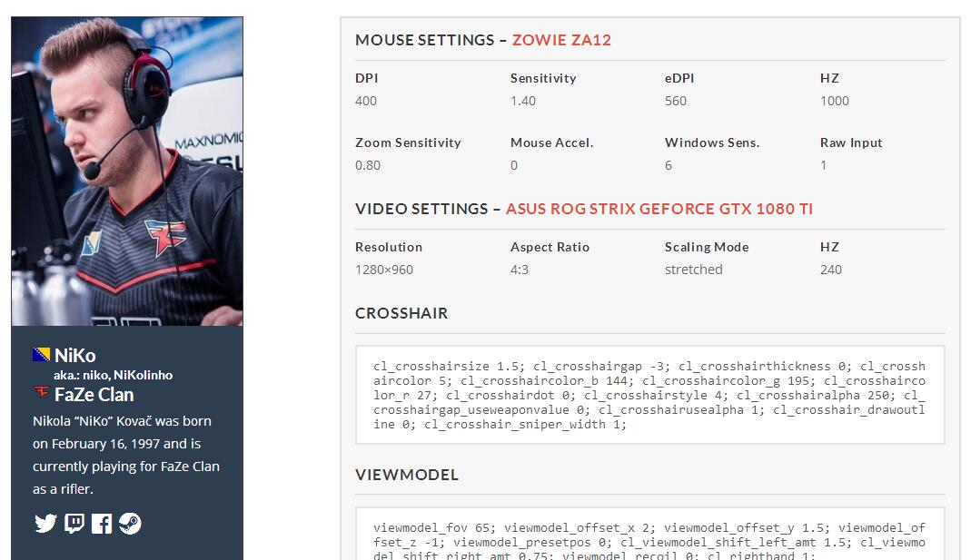Click the aka niko, NiKolinho line
Viewport: 971px width, 560px height.
tap(113, 375)
